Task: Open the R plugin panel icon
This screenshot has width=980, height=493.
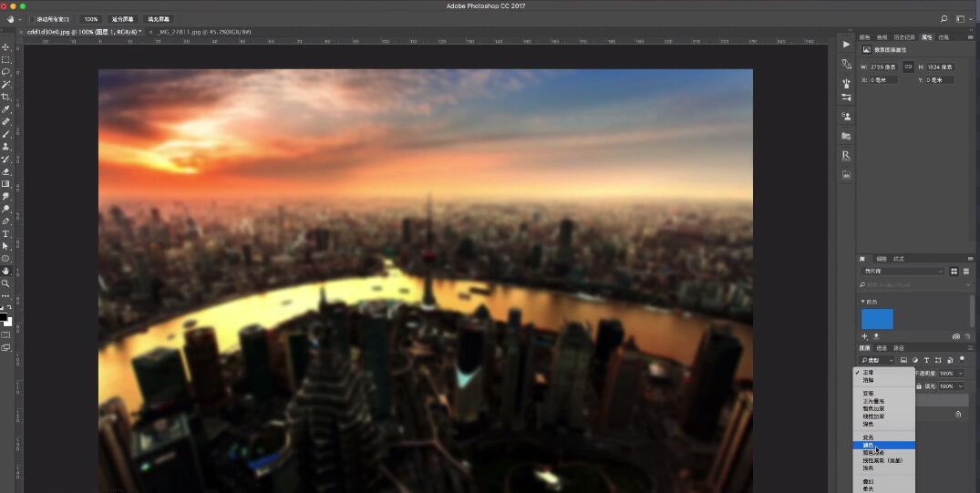Action: (x=846, y=155)
